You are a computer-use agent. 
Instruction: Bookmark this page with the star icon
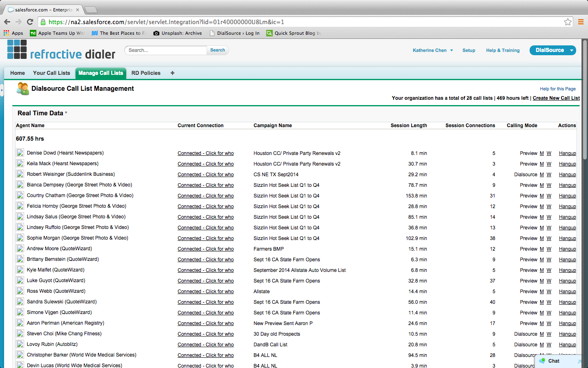(x=568, y=22)
